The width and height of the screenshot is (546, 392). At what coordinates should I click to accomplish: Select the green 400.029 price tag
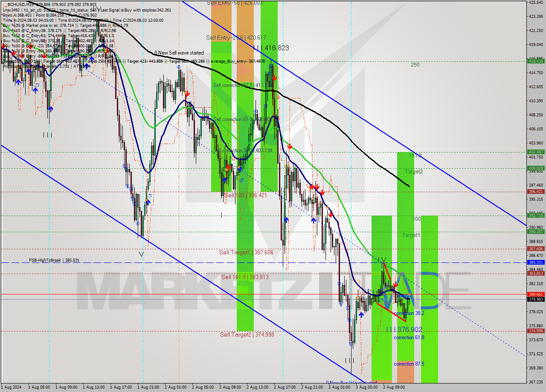pyautogui.click(x=536, y=168)
